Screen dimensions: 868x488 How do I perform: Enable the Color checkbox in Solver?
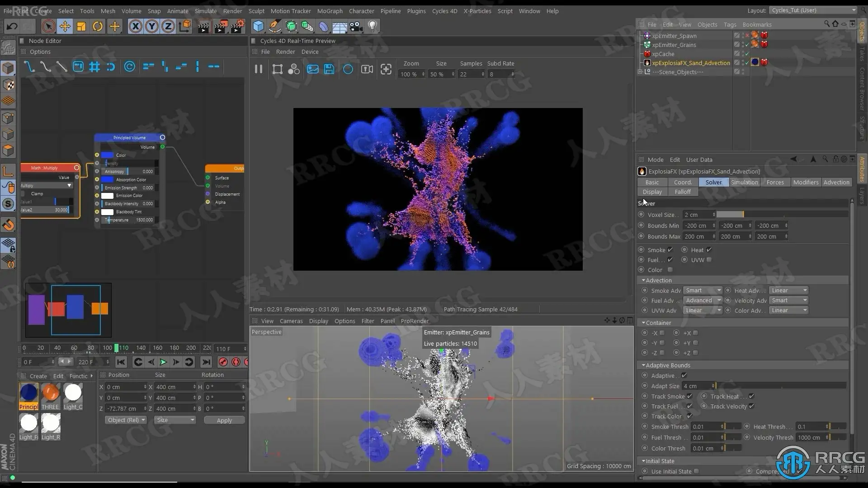[670, 270]
